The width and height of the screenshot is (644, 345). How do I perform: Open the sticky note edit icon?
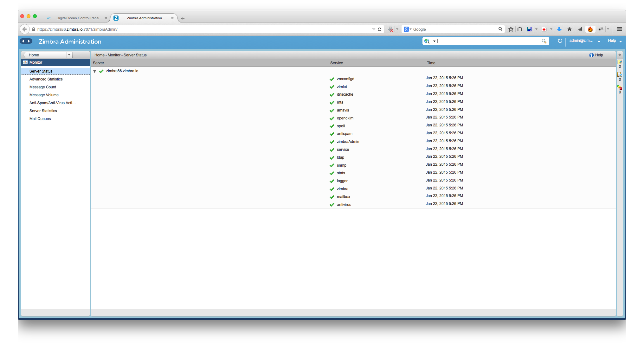click(x=620, y=62)
